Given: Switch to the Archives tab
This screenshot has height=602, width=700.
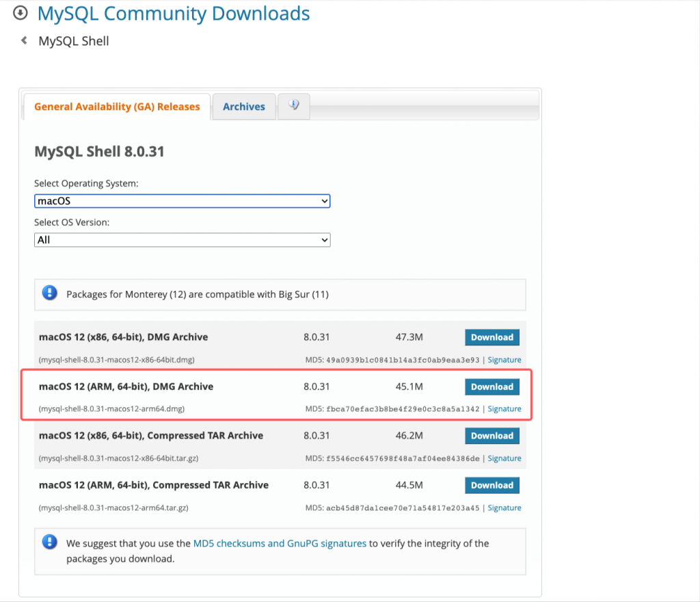Looking at the screenshot, I should [244, 107].
